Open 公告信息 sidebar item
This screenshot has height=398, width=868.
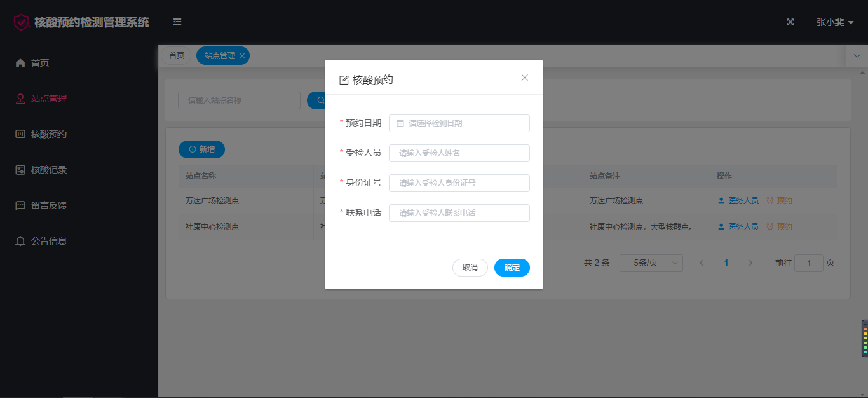click(79, 241)
